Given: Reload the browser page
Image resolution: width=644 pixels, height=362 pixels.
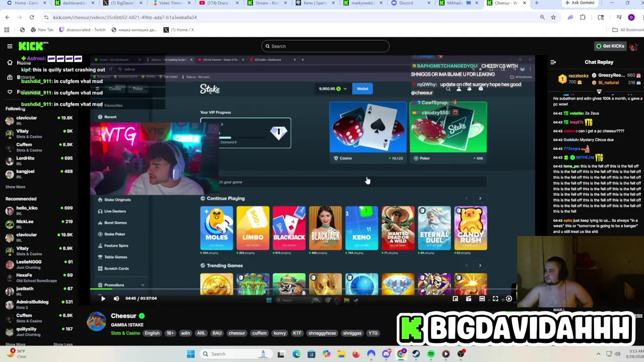Looking at the screenshot, I should point(31,17).
